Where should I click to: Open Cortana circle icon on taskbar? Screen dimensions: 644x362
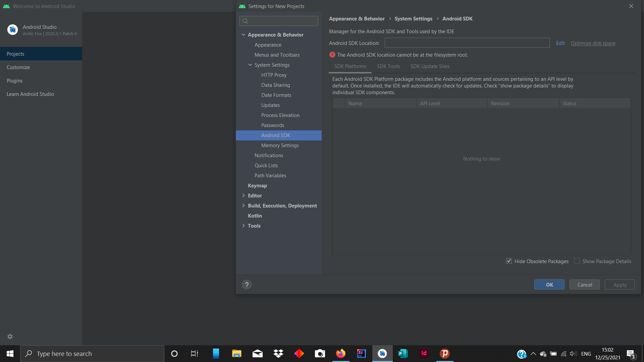[174, 354]
